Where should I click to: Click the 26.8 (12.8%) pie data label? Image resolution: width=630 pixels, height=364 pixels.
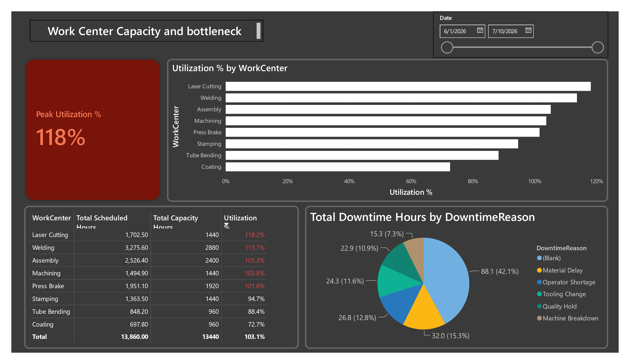(357, 318)
